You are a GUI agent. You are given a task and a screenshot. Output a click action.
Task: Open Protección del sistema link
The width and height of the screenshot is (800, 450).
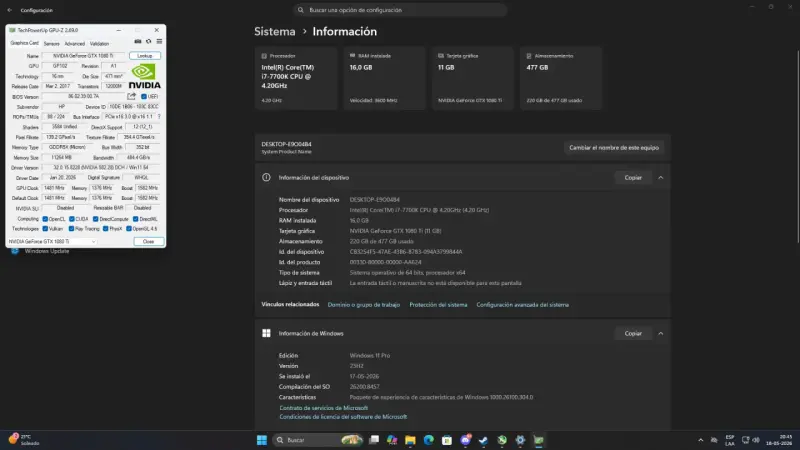pos(438,305)
